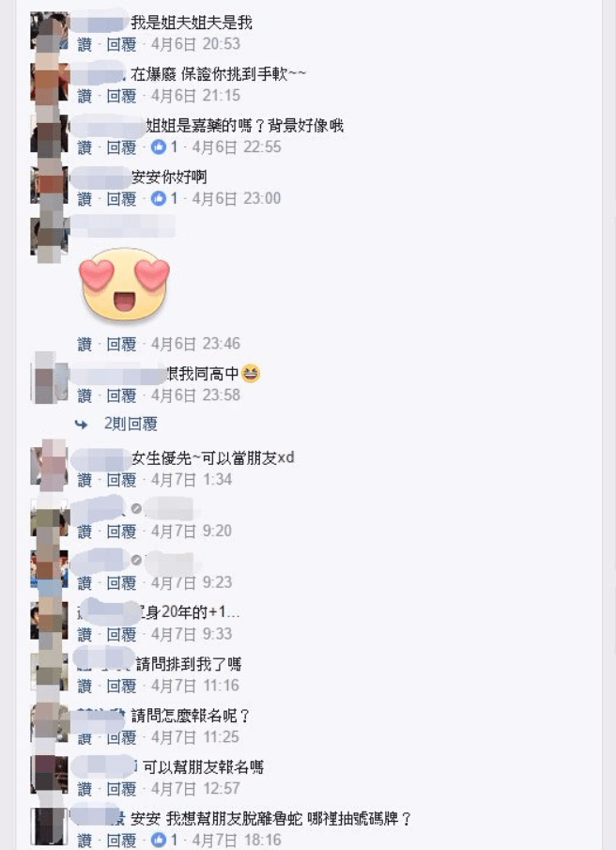
Task: Click the link icon in the 9:20 comment
Action: click(136, 508)
